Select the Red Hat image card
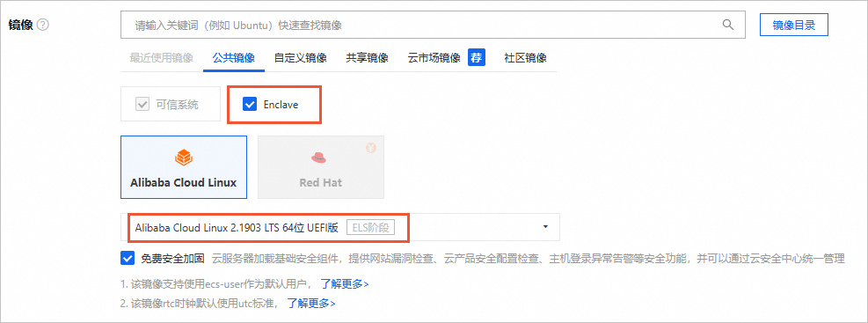This screenshot has width=868, height=323. [320, 167]
